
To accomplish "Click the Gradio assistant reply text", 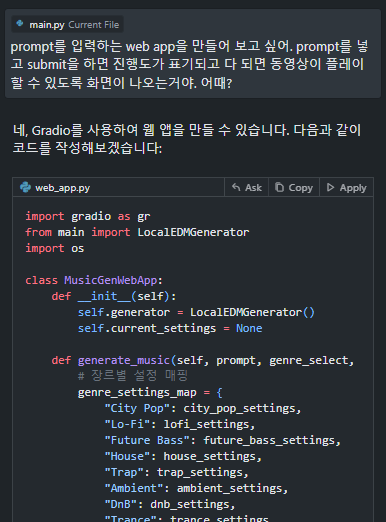I will coord(187,139).
